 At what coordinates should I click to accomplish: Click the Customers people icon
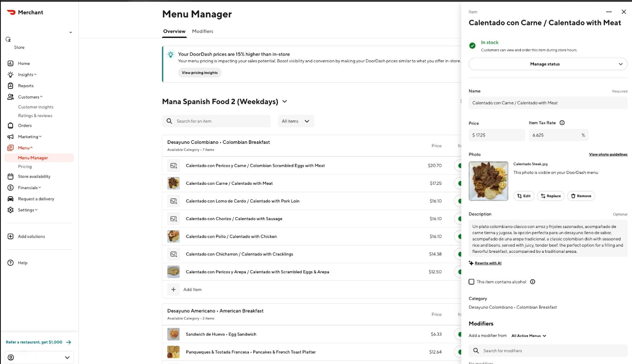tap(10, 97)
